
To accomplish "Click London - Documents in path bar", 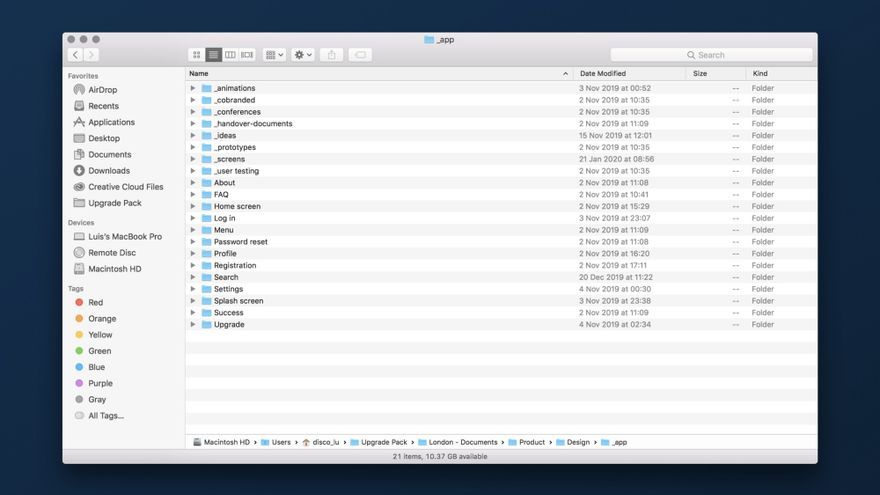I will pyautogui.click(x=457, y=442).
